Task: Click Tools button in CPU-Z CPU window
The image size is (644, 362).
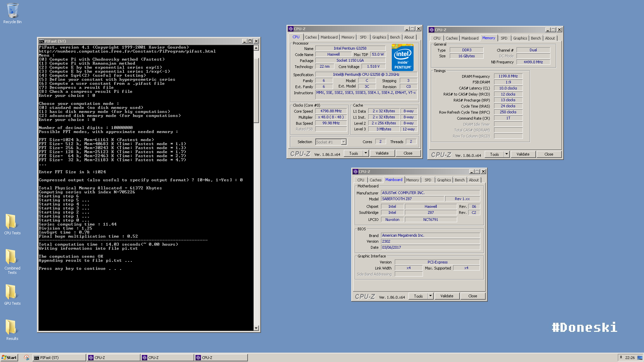Action: (354, 153)
